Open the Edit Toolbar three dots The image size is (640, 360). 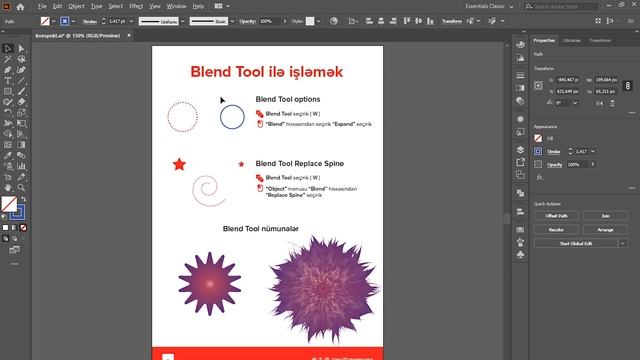pos(15,264)
